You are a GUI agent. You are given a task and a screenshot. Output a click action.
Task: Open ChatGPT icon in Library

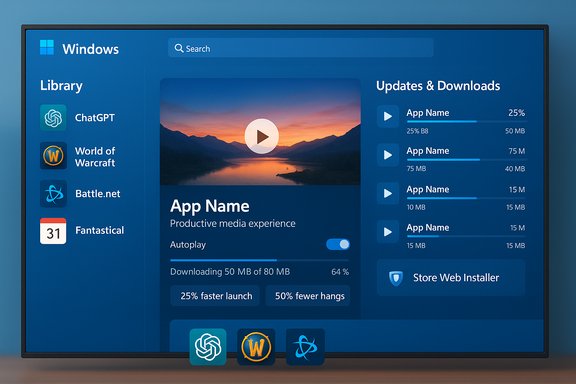pos(53,118)
